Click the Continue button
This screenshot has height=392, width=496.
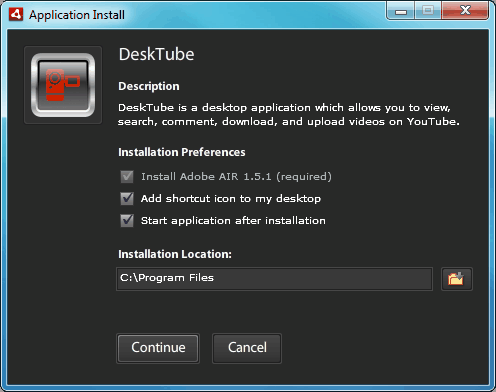158,348
